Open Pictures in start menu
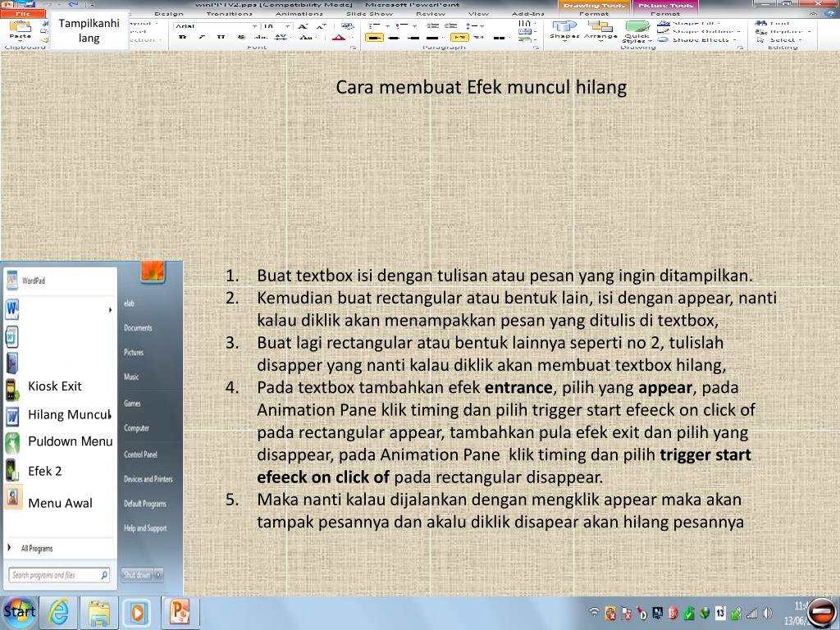 pos(134,353)
